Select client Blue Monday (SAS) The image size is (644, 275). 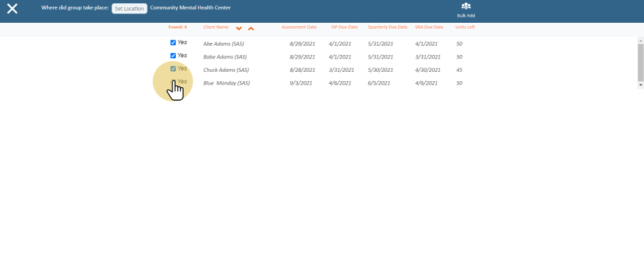pos(226,83)
